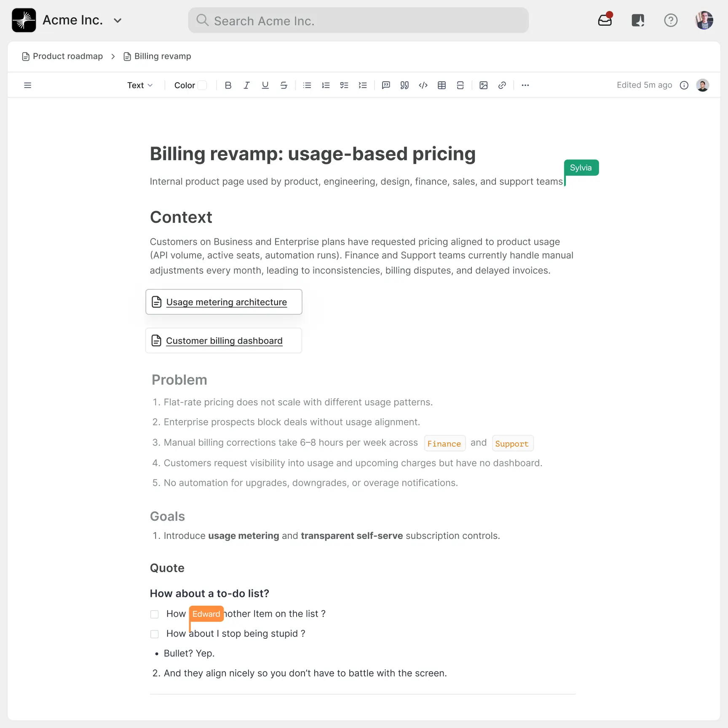Open the Text style dropdown
This screenshot has width=728, height=728.
coord(139,85)
